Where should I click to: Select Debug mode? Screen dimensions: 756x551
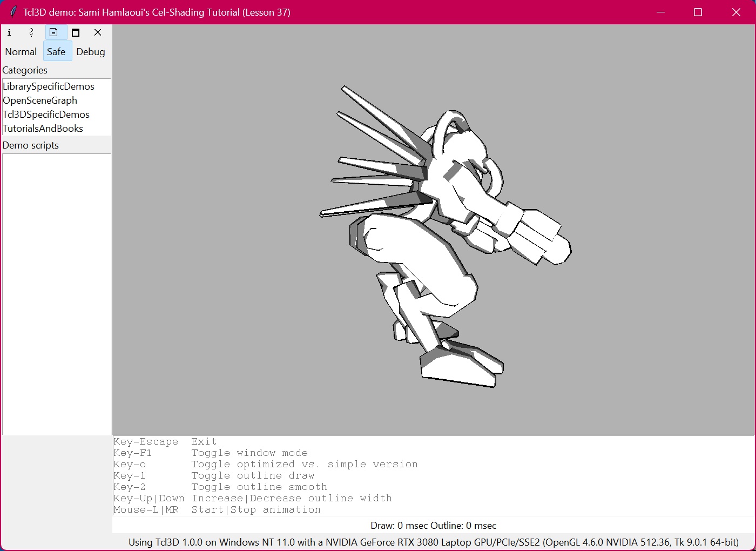[91, 52]
